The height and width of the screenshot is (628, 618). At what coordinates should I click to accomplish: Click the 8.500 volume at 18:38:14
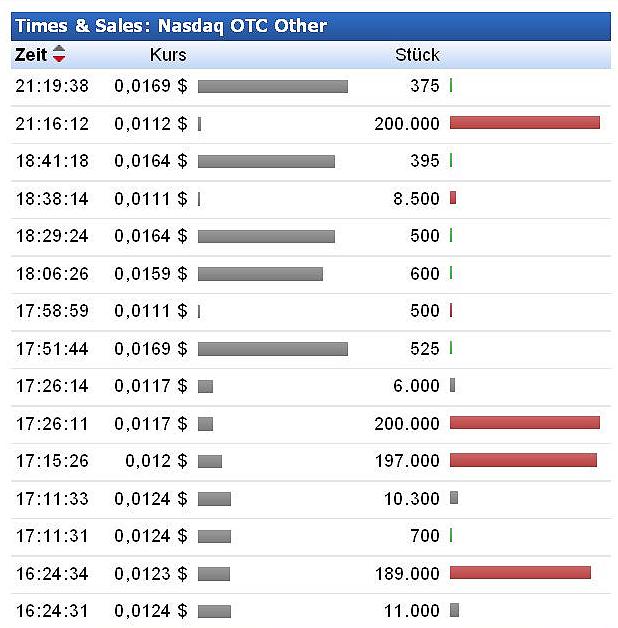point(416,199)
